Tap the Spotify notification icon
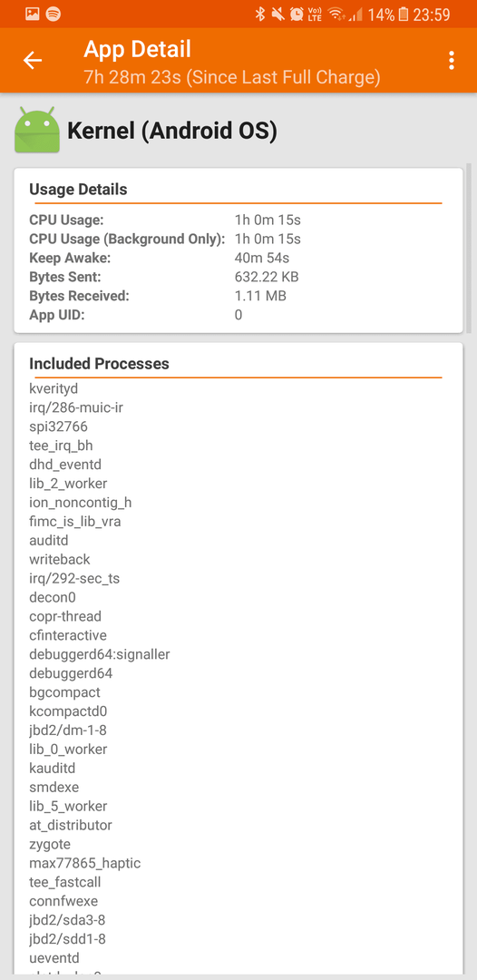Screen dimensions: 477x980 pyautogui.click(x=54, y=14)
